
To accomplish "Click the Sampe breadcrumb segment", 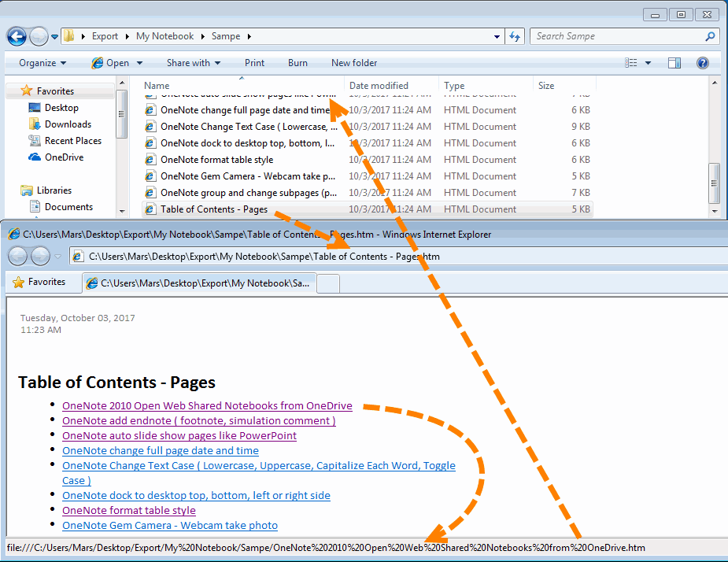I will [226, 36].
